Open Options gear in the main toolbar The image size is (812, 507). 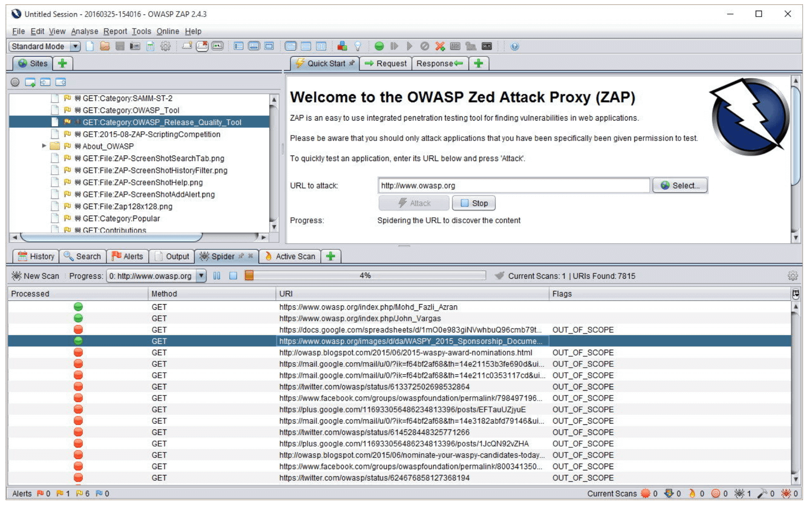click(165, 46)
